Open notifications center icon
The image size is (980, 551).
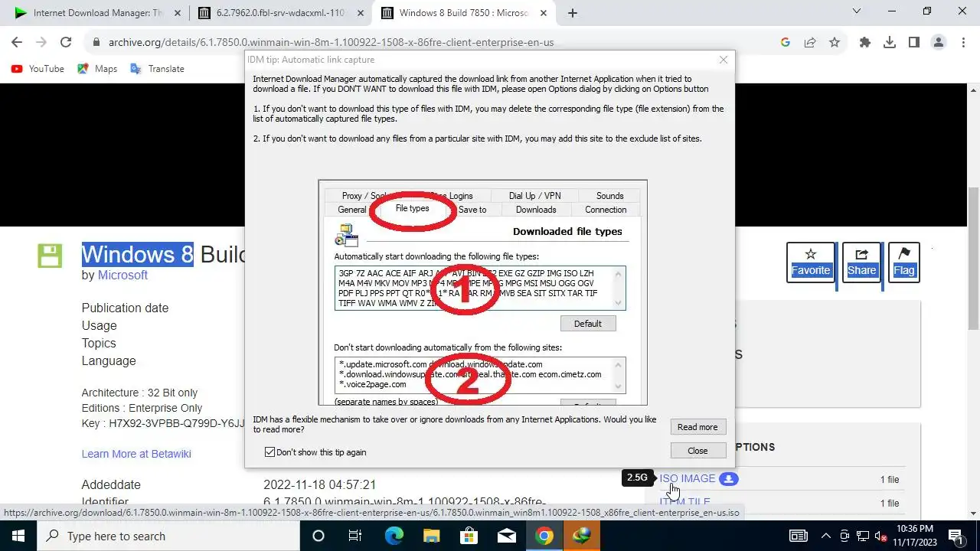click(x=955, y=536)
